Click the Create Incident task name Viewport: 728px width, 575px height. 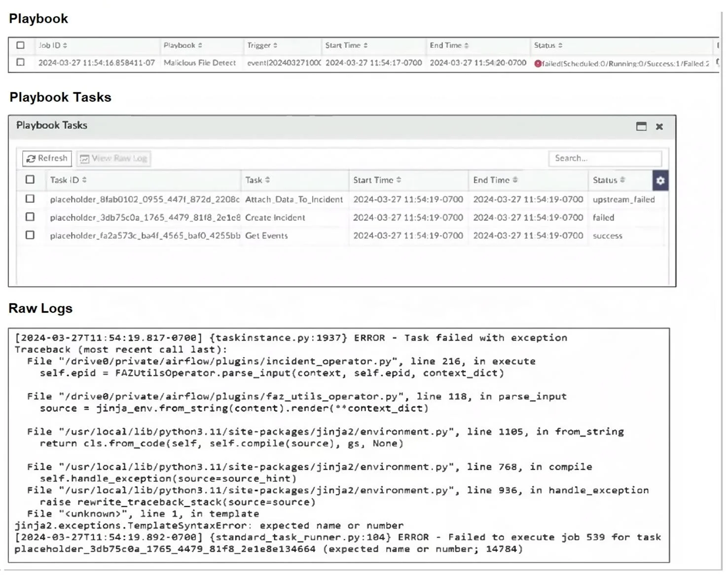(275, 217)
